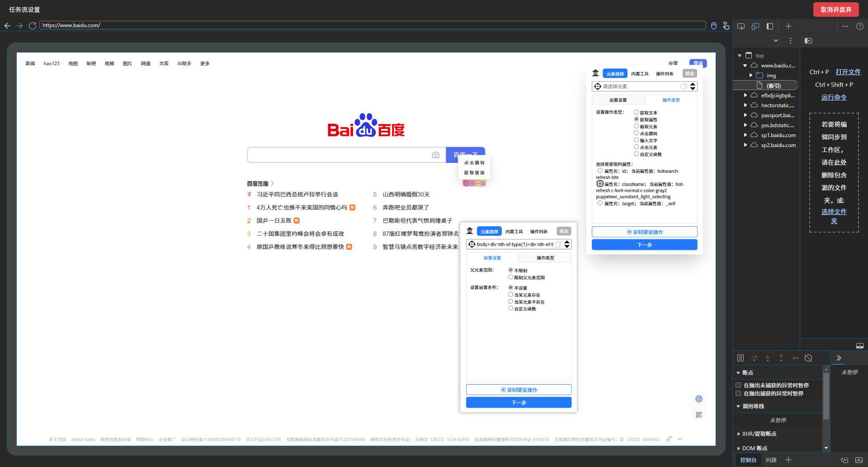Expand passport.baidu domain tree node
Image resolution: width=868 pixels, height=467 pixels.
745,115
